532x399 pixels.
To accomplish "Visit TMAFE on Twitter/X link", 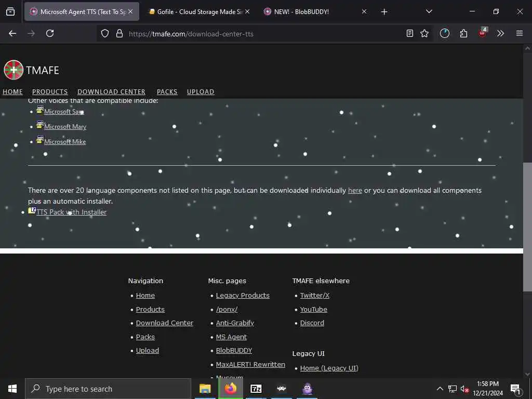I will 314,296.
